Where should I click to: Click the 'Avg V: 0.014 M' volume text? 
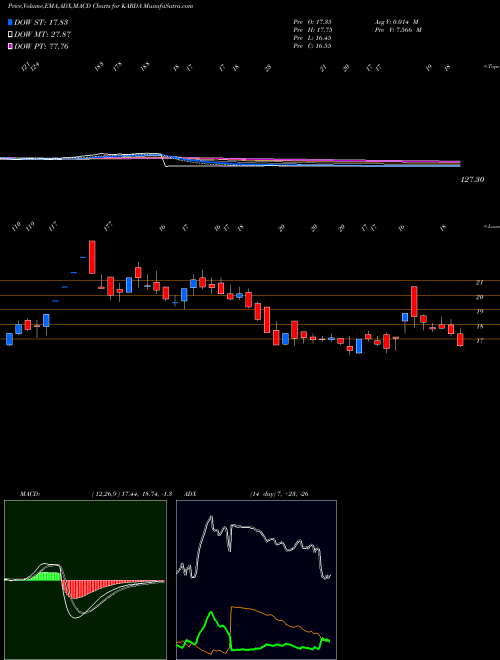point(396,22)
